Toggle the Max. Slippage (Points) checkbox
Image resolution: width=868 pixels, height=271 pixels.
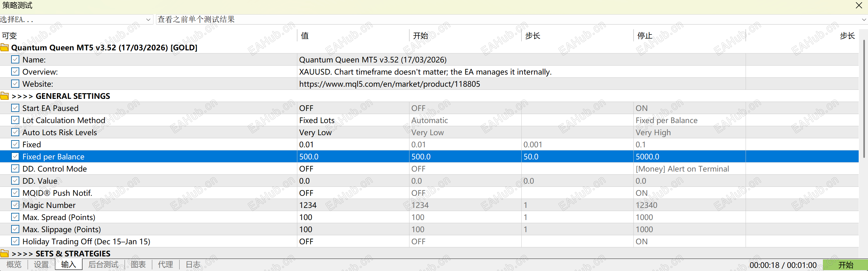(15, 230)
